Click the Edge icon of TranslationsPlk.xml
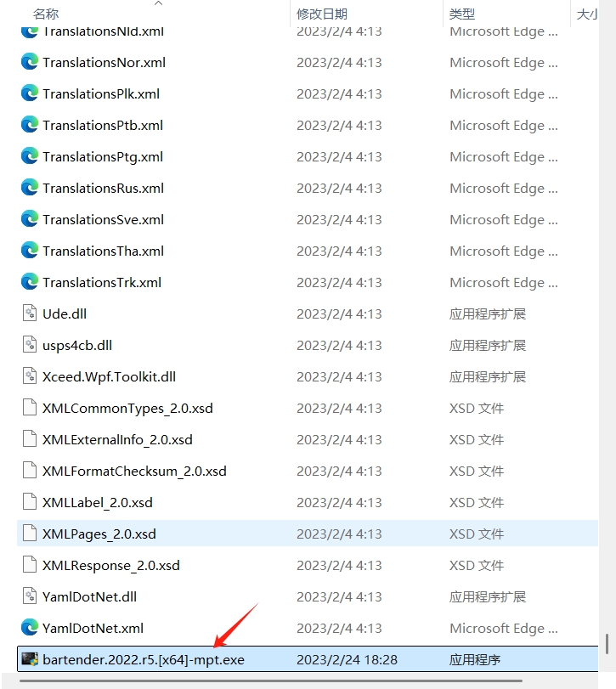The width and height of the screenshot is (616, 689). (30, 93)
